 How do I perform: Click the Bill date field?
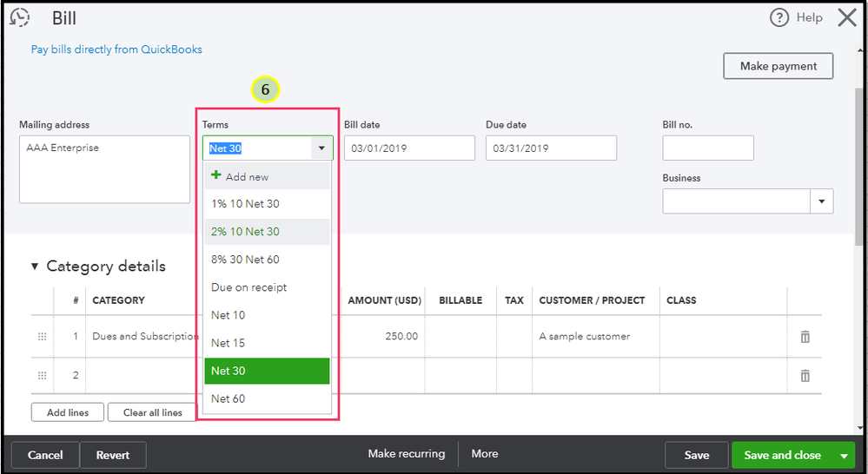(x=409, y=148)
